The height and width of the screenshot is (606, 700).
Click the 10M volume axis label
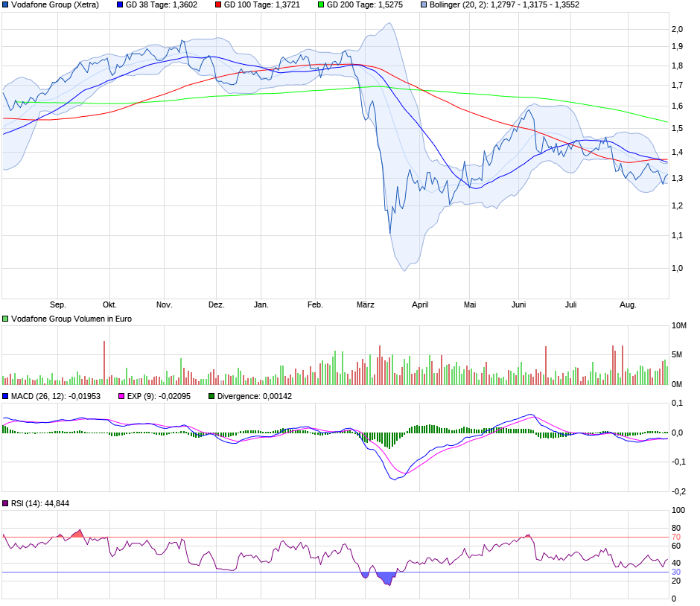click(x=679, y=326)
